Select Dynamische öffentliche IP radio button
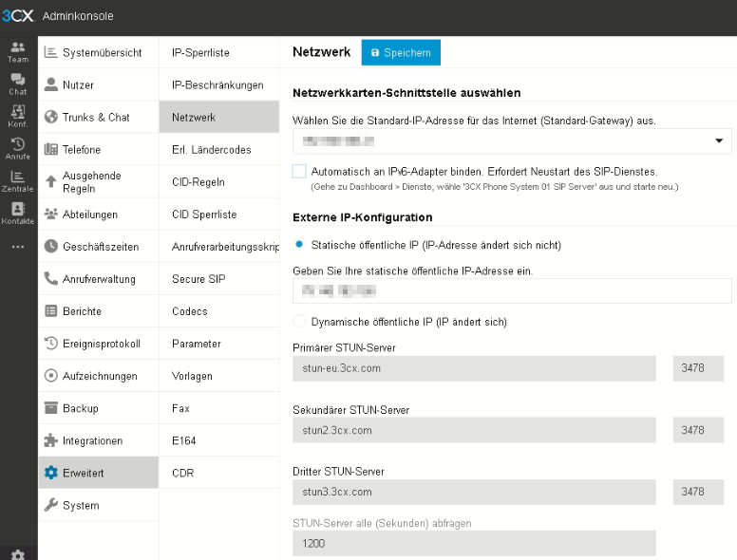Image resolution: width=737 pixels, height=560 pixels. 300,322
